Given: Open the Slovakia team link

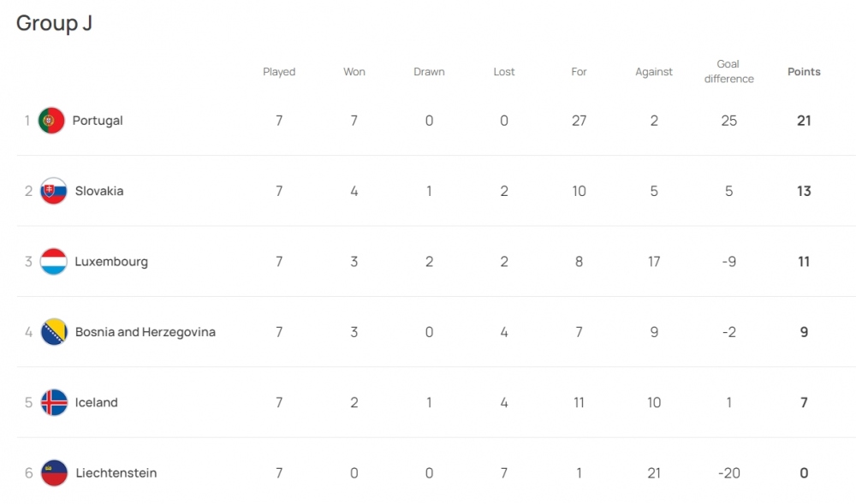Looking at the screenshot, I should pos(99,191).
